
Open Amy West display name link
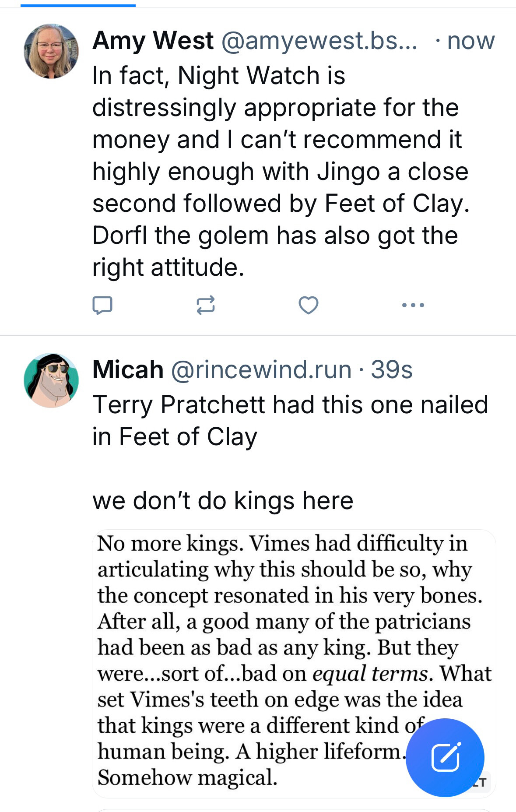click(153, 41)
